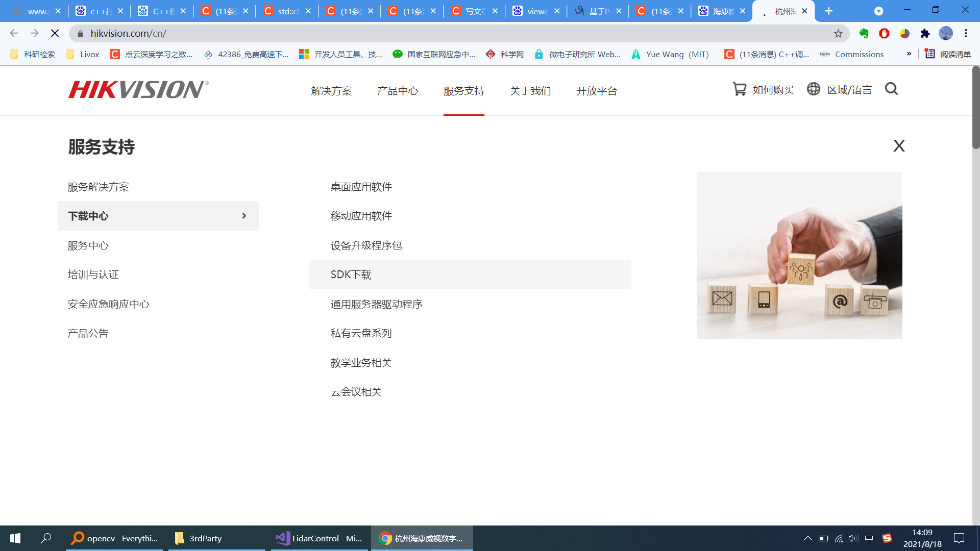Expand hidden bookmarks overflow chevron

(909, 54)
